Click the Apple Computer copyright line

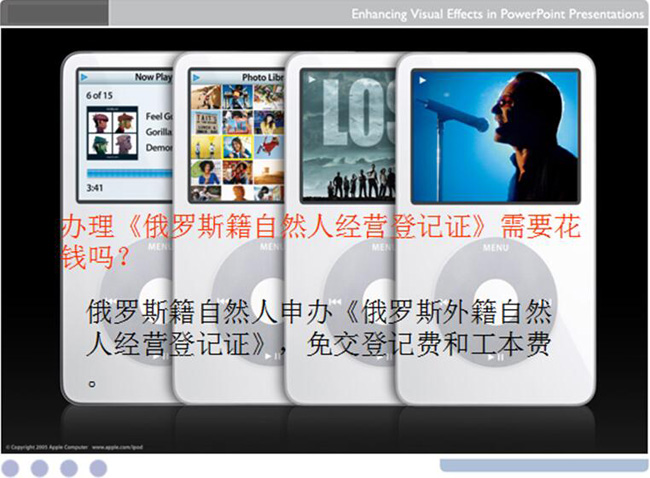point(75,447)
